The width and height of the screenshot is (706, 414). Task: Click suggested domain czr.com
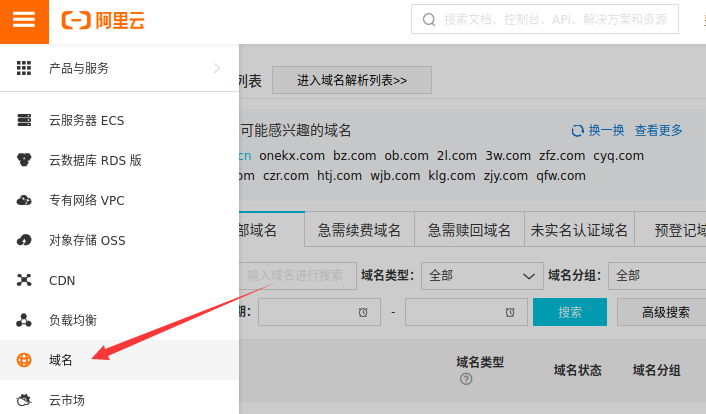pos(286,176)
